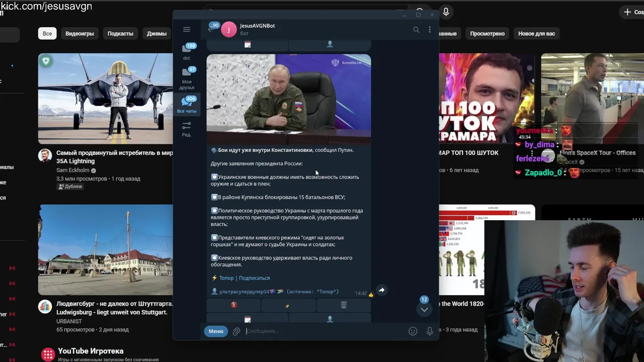Screen dimensions: 644x362
Task: Click the broom bot button
Action: click(288, 305)
